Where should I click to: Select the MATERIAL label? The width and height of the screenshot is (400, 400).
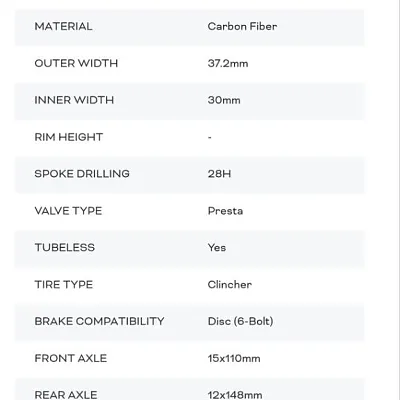(63, 26)
